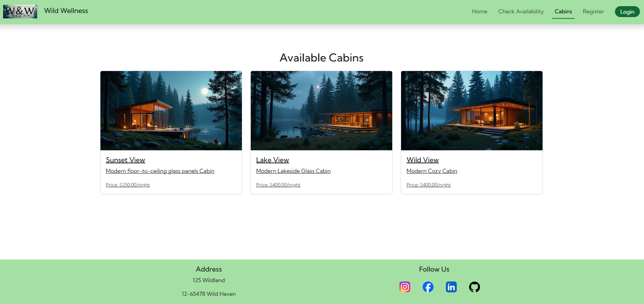Click the Available Cabins heading
This screenshot has height=304, width=644.
coord(321,58)
